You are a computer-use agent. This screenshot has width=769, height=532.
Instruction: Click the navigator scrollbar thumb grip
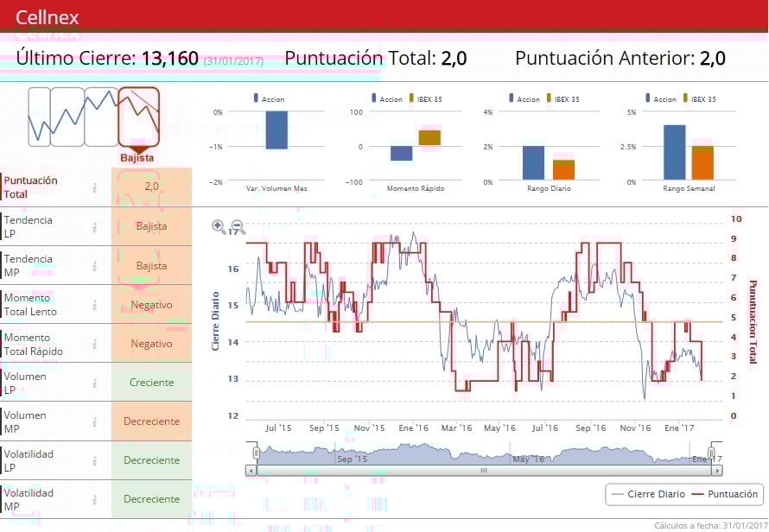(484, 471)
